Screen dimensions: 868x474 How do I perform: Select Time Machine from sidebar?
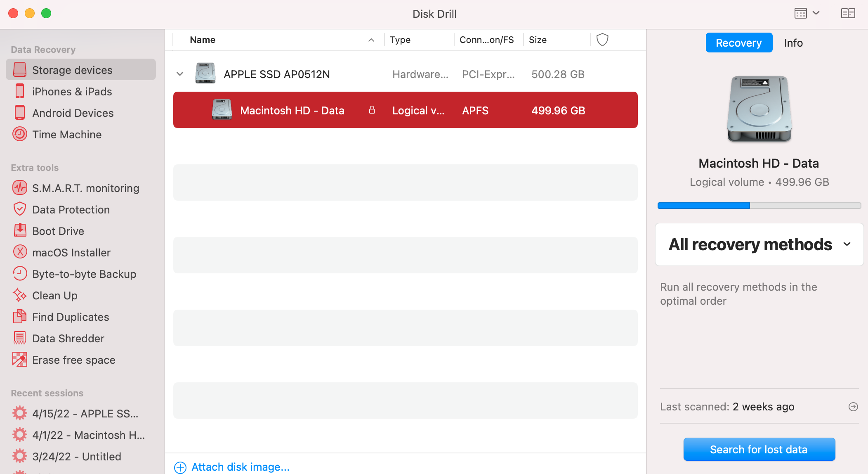tap(66, 134)
